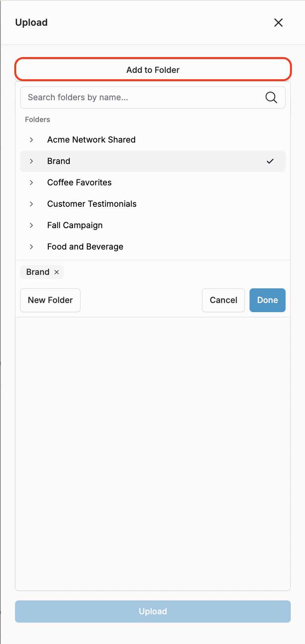Expand the Food and Beverage chevron
The height and width of the screenshot is (644, 305).
pos(31,247)
